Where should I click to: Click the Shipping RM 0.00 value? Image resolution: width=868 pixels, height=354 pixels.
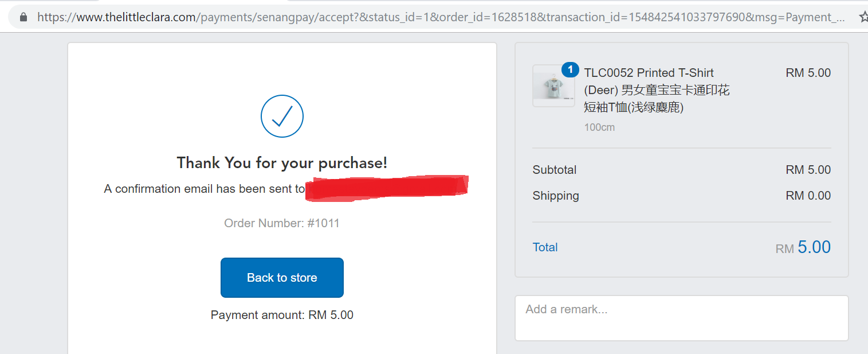coord(808,196)
